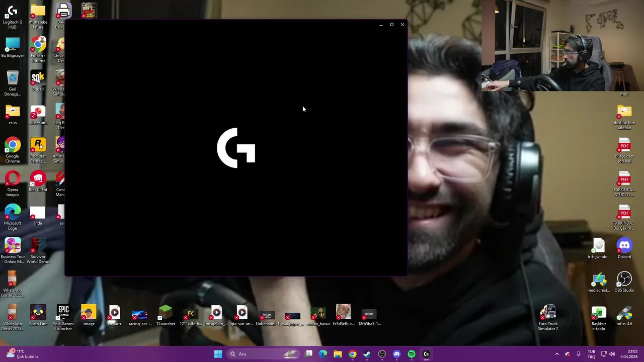This screenshot has width=644, height=362.
Task: Open the indir desktop file
Action: click(38, 215)
